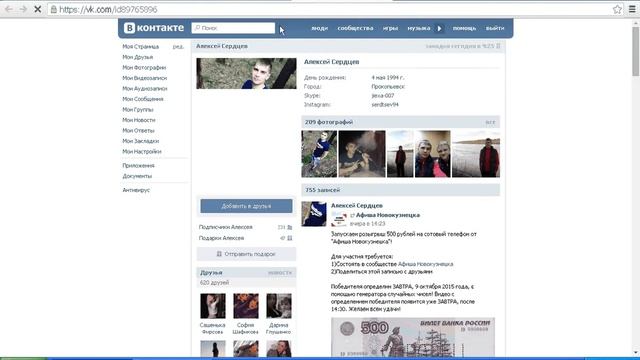This screenshot has width=640, height=360.
Task: Open friend София Шафикова thumbnail
Action: point(246,306)
